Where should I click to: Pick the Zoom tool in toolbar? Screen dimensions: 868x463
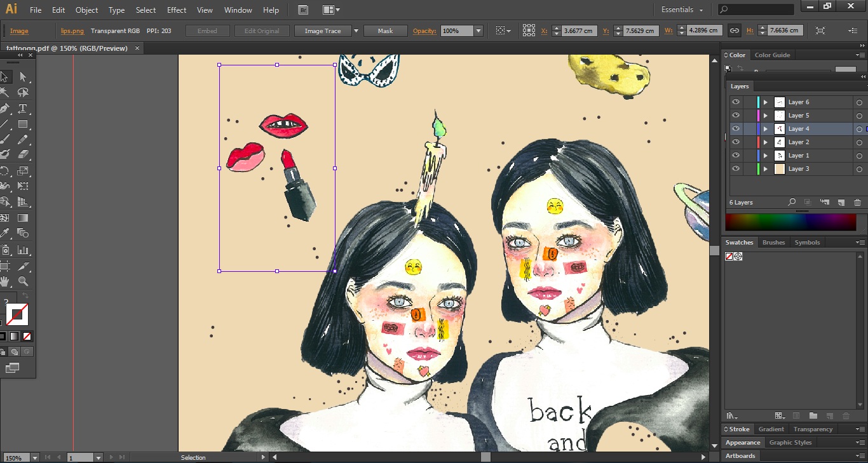click(x=23, y=281)
